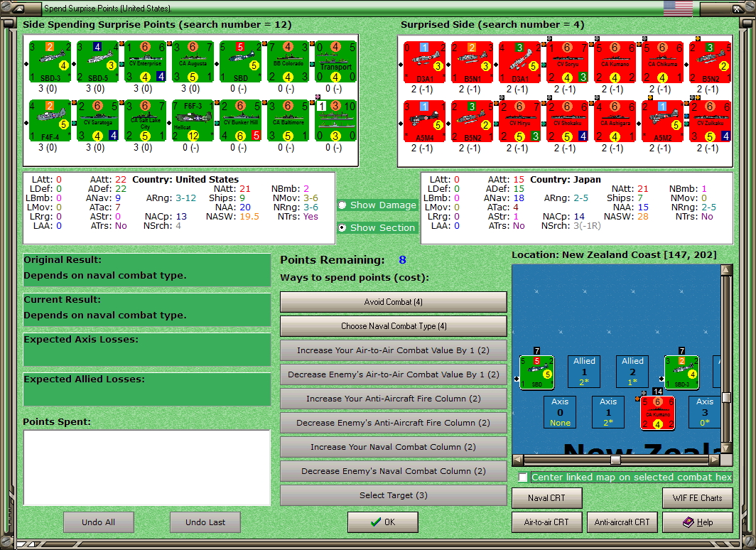The height and width of the screenshot is (550, 756).
Task: Select the SBD-3 aircraft counter
Action: [50, 62]
